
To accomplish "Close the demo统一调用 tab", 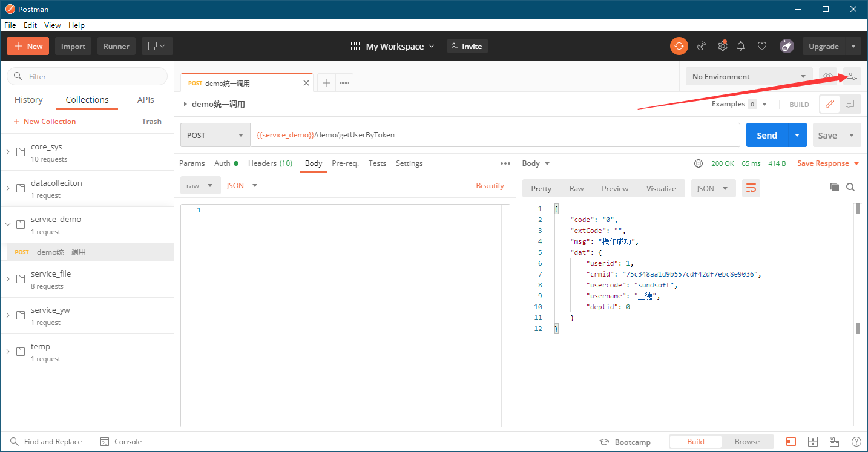I will (306, 83).
